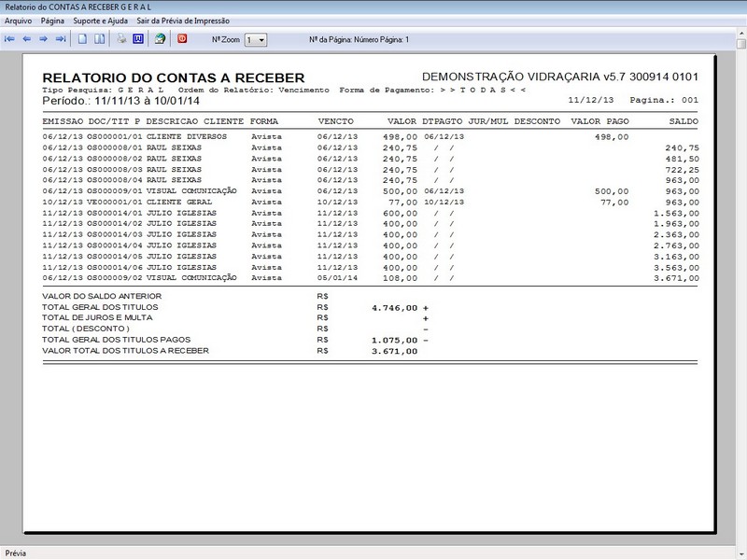Click VALOR DO SALDO ANTERIOR label
The image size is (747, 560).
click(x=102, y=296)
